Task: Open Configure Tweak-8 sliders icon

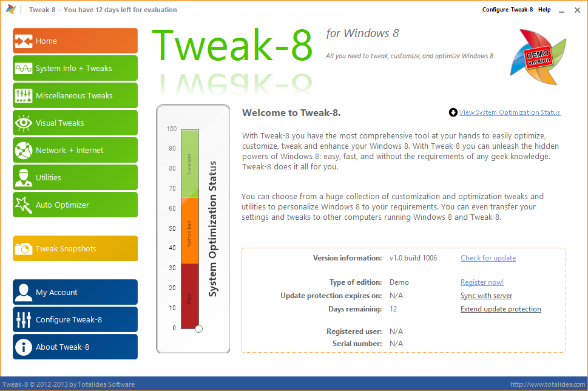Action: 24,320
